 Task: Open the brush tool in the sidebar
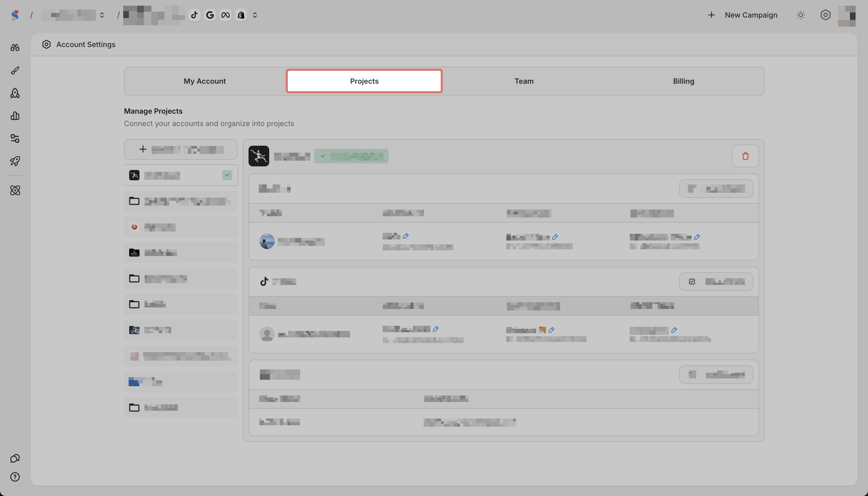15,71
